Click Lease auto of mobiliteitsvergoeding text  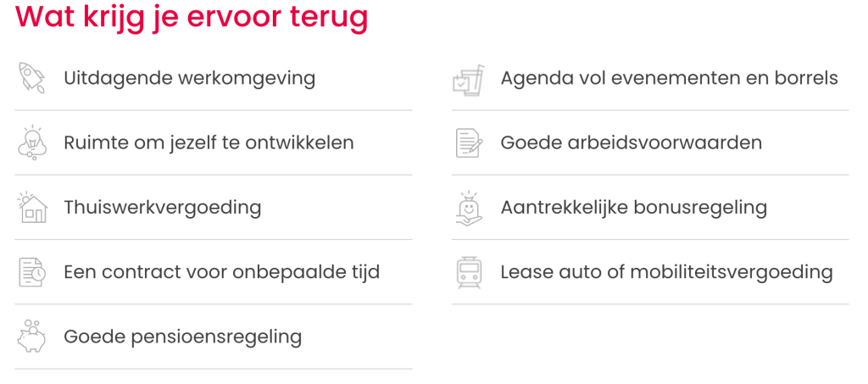pos(666,272)
